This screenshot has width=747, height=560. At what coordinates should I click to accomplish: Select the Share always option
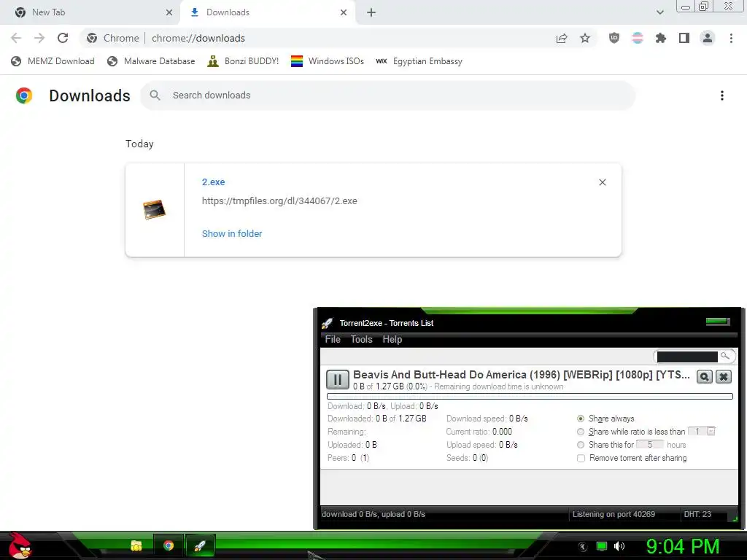[580, 419]
